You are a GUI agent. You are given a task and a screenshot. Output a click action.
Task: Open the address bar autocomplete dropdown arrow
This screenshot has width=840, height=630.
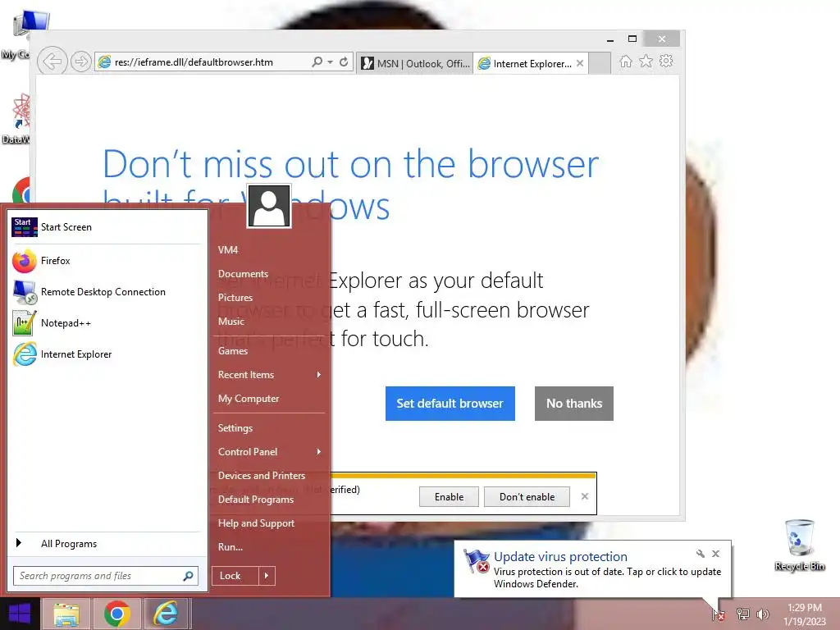pyautogui.click(x=330, y=62)
